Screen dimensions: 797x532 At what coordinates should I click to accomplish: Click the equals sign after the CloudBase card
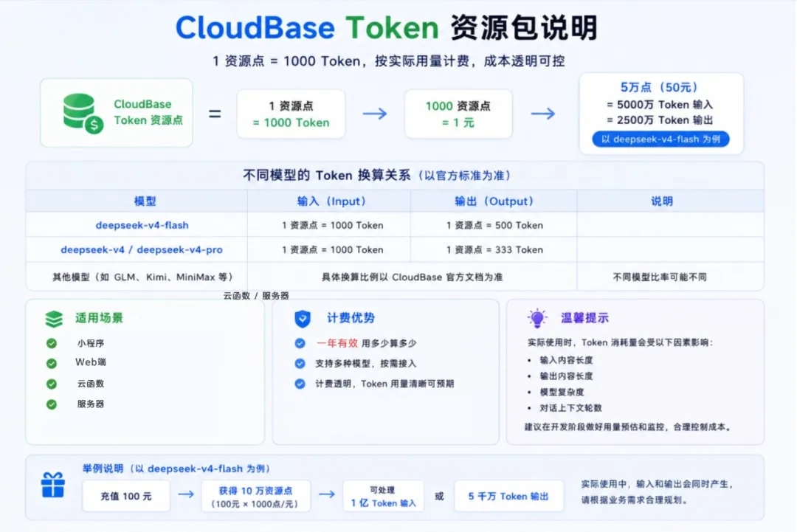click(x=215, y=114)
